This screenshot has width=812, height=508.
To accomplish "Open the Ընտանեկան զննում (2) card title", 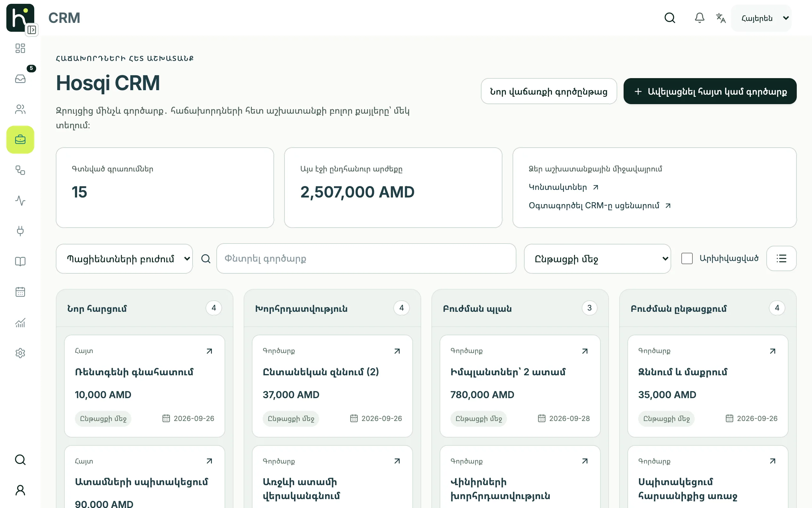I will coord(321,372).
